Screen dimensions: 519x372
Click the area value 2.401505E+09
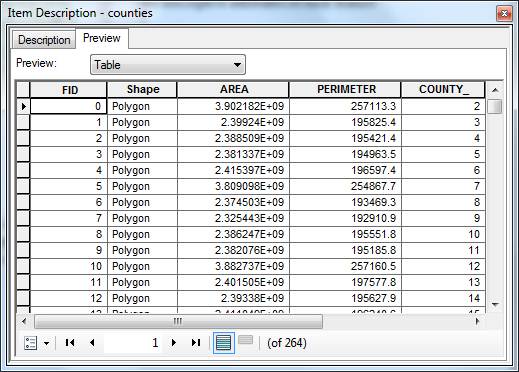233,282
